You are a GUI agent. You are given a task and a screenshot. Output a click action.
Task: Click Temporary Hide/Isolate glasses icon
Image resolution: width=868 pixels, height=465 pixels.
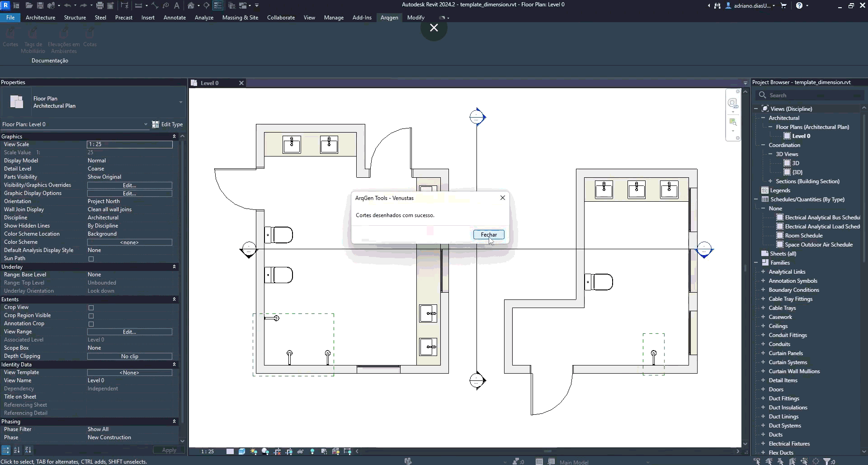[x=300, y=451]
